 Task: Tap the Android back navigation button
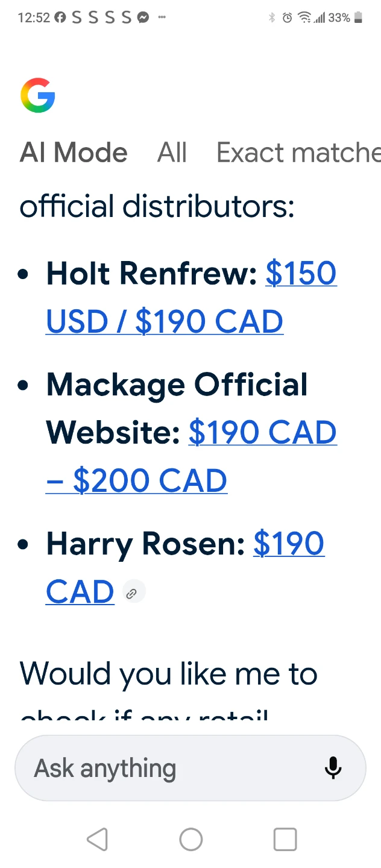pos(98,839)
